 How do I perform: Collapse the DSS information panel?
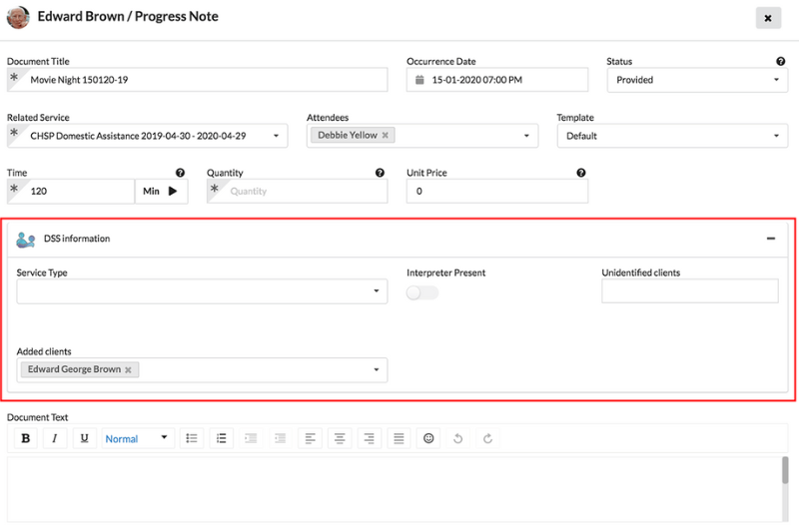click(x=770, y=239)
